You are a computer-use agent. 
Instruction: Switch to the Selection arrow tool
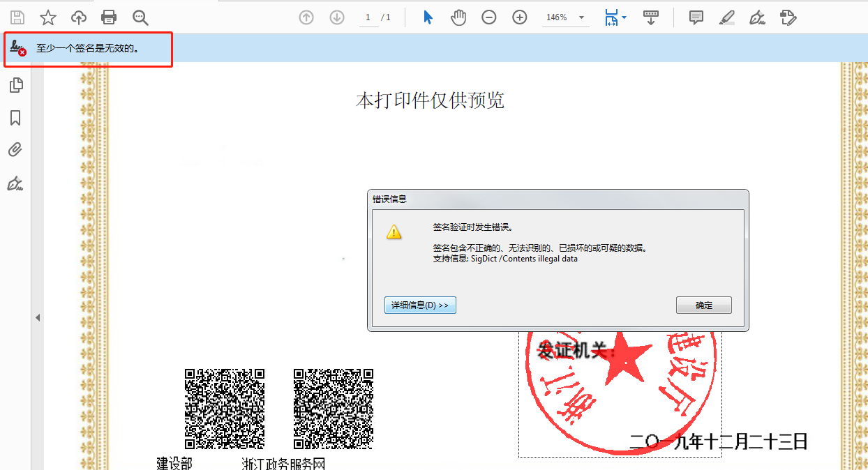click(x=427, y=17)
